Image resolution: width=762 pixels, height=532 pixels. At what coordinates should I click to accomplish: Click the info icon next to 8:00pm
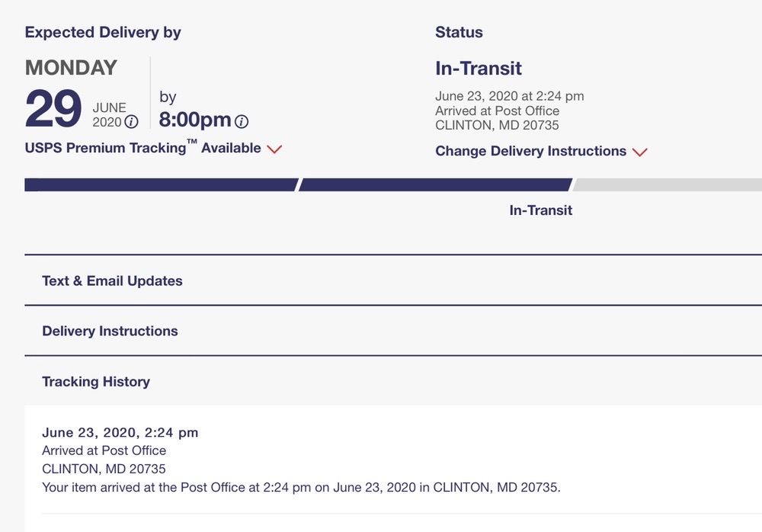click(x=242, y=121)
